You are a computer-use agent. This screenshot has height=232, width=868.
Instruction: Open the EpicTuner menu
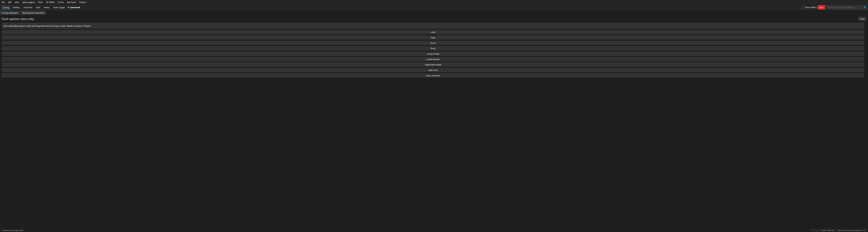tap(71, 2)
